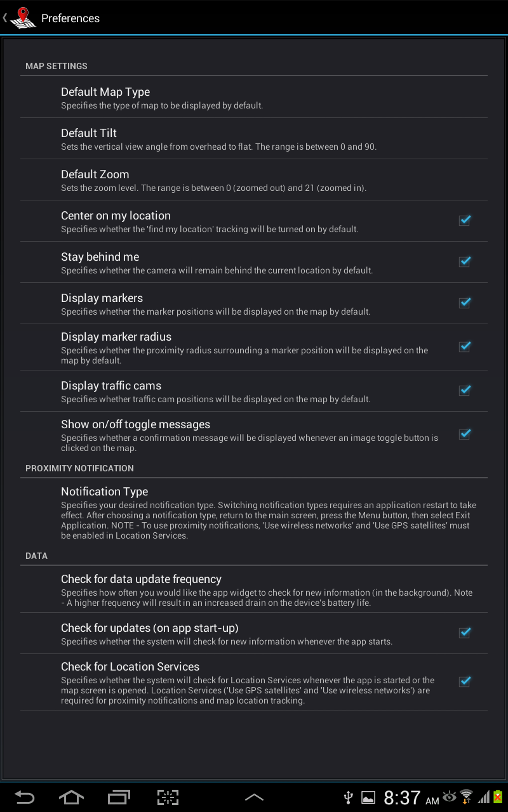Open the Default Tilt setting

[x=254, y=139]
